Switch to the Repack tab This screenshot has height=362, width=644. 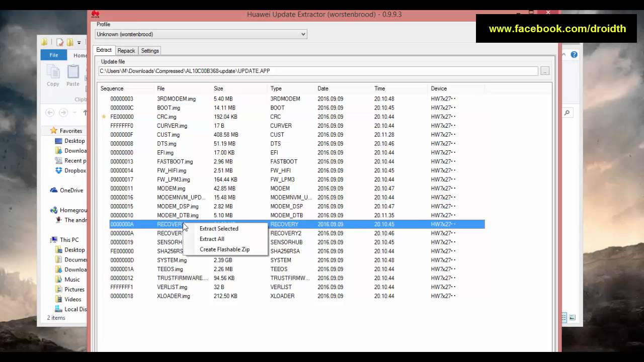[126, 51]
